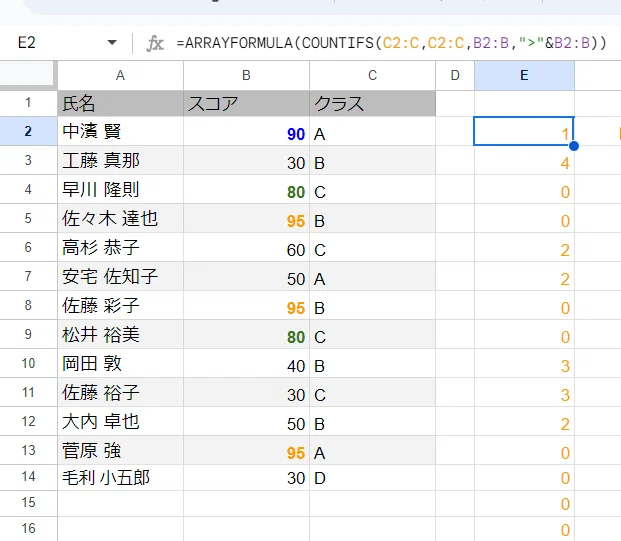The image size is (621, 541).
Task: Click the formula bar with ARRAYFORMULA
Action: pyautogui.click(x=391, y=43)
